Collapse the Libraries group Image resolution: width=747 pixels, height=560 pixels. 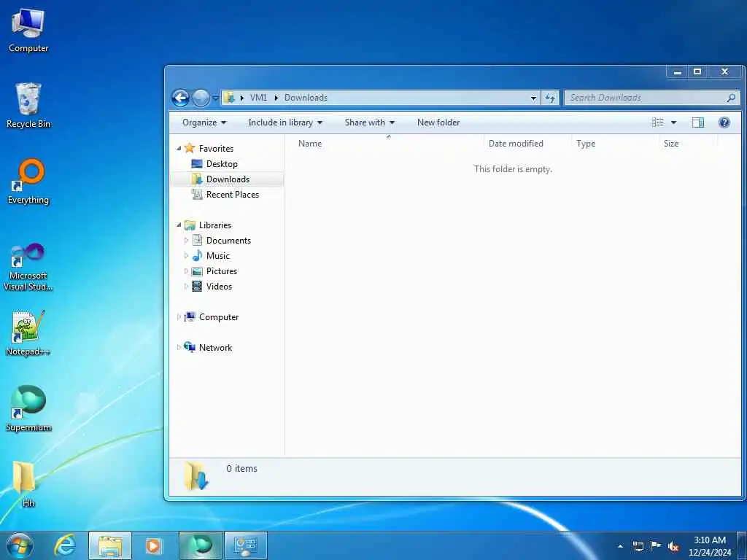[x=179, y=225]
